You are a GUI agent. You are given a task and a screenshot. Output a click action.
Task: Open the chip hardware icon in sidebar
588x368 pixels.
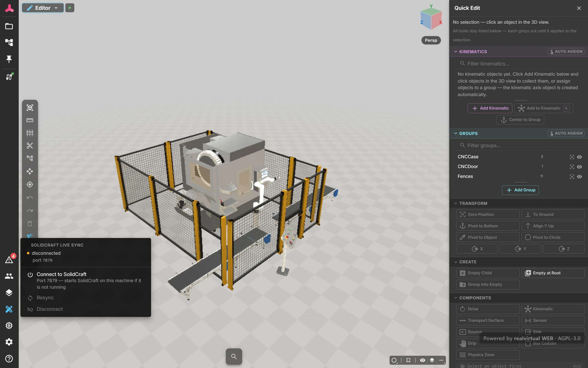click(9, 325)
